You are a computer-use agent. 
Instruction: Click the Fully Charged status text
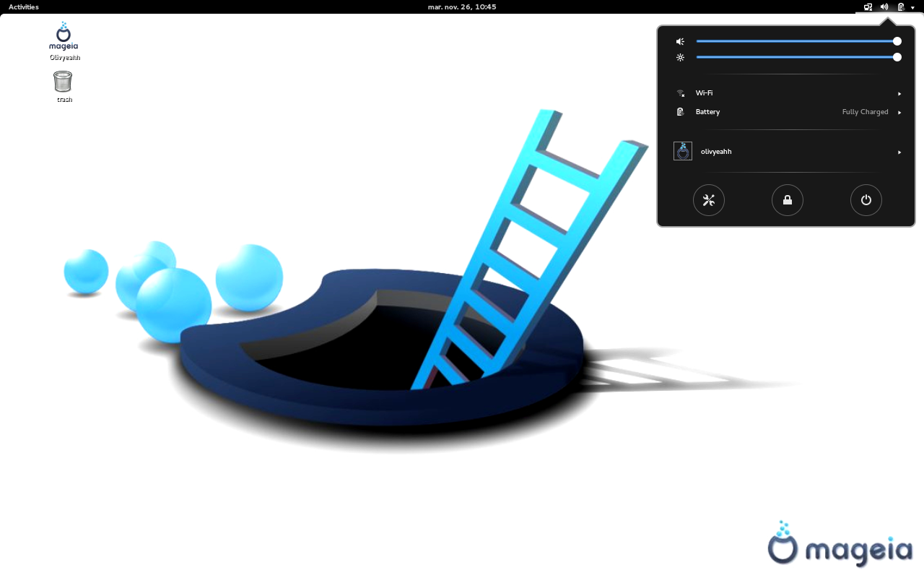[865, 112]
